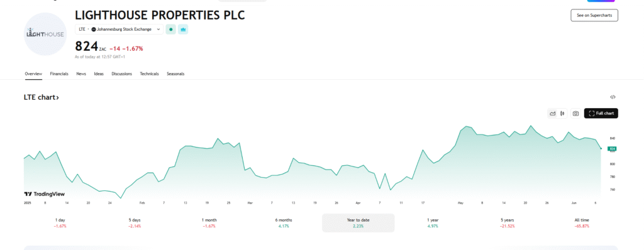Click the Lighthouse company logo
644x250 pixels.
coord(45,34)
